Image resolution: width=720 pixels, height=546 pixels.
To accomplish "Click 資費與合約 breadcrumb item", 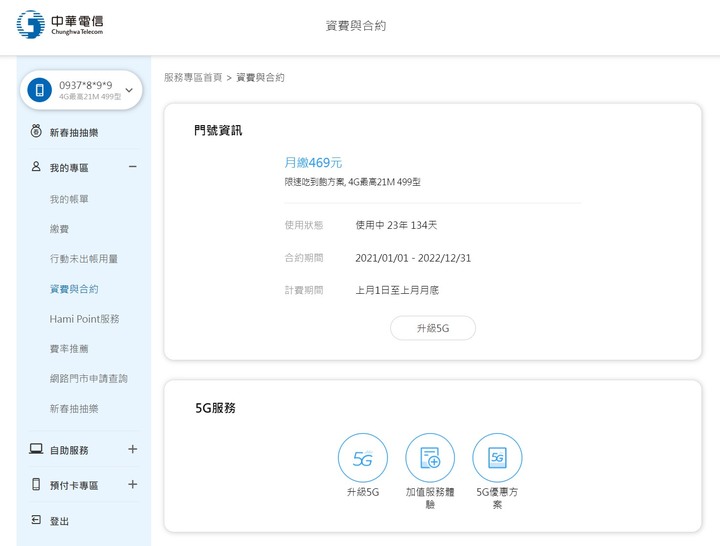I will pyautogui.click(x=260, y=78).
